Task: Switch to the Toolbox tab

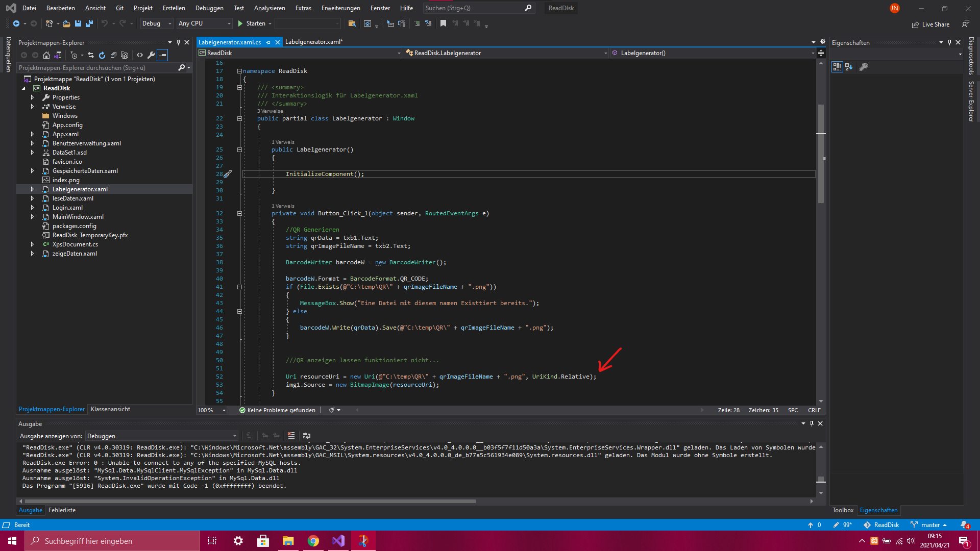Action: [x=843, y=510]
